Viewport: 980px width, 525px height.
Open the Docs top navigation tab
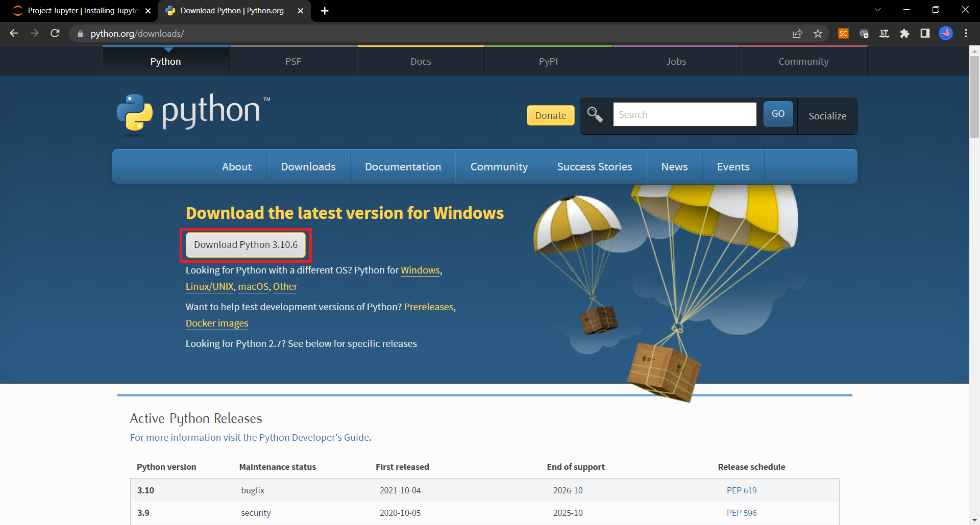point(421,61)
